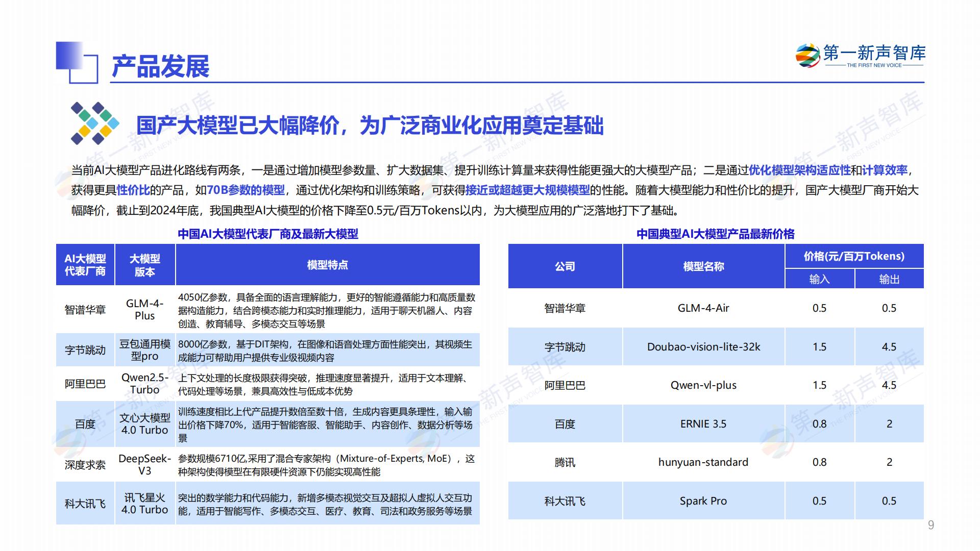The height and width of the screenshot is (551, 980).
Task: Click 科大讯飞 in the price table
Action: (x=565, y=501)
